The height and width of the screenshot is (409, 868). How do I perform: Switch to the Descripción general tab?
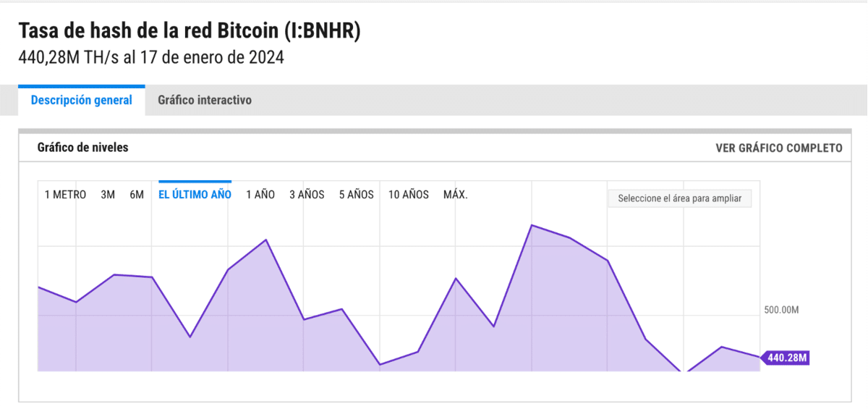point(81,101)
